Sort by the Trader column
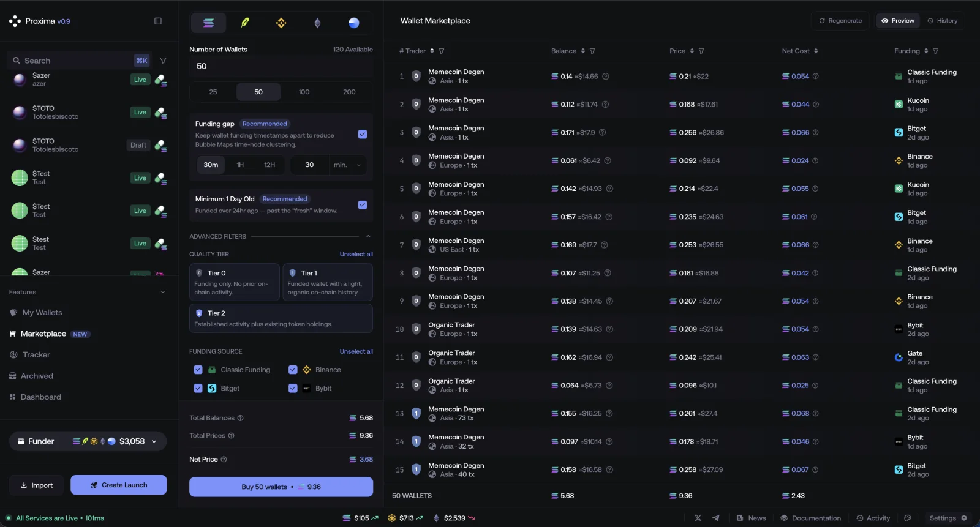Viewport: 980px width, 527px height. 432,51
